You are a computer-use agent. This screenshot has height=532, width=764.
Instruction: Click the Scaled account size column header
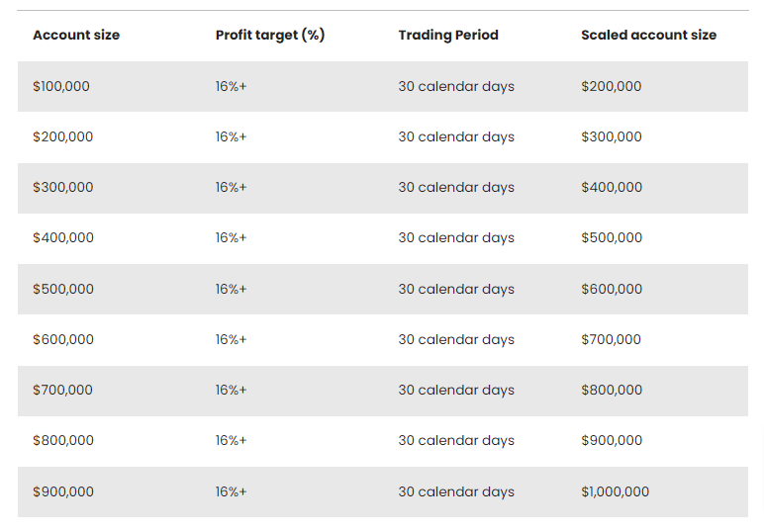coord(648,35)
